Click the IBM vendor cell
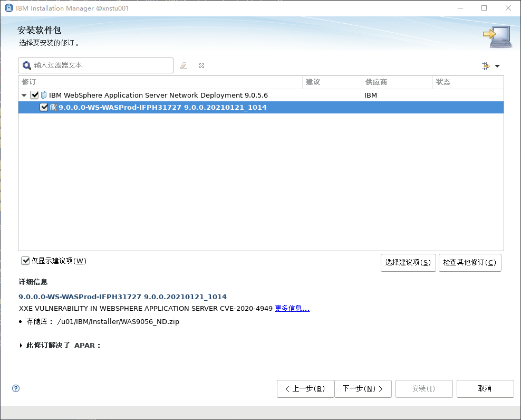This screenshot has width=521, height=420. (x=371, y=96)
